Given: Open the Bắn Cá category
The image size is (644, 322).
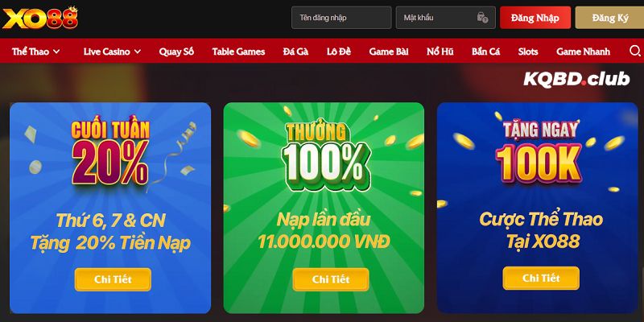Looking at the screenshot, I should tap(486, 52).
